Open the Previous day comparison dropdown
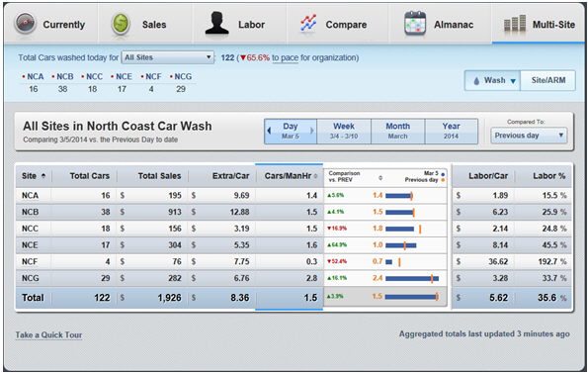Viewport: 588px width, 374px height. pos(529,136)
